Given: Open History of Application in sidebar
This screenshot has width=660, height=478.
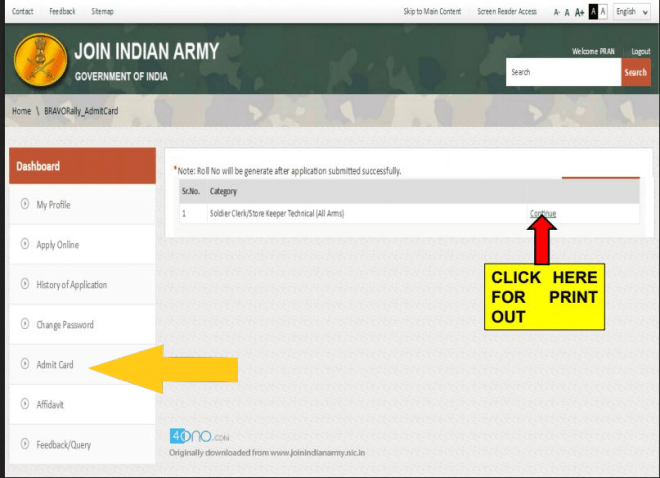Looking at the screenshot, I should pos(82,284).
